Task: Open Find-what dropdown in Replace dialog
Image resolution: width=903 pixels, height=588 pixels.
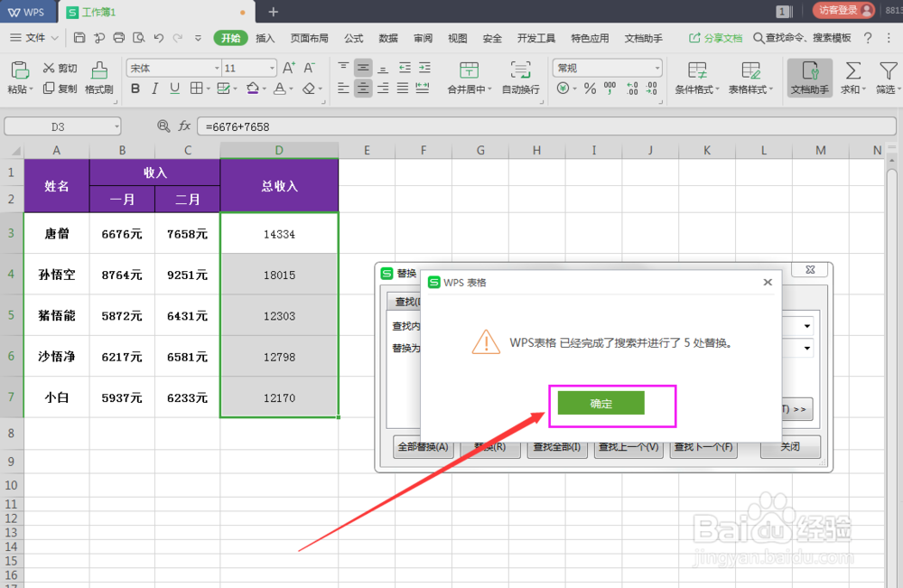Action: point(806,326)
